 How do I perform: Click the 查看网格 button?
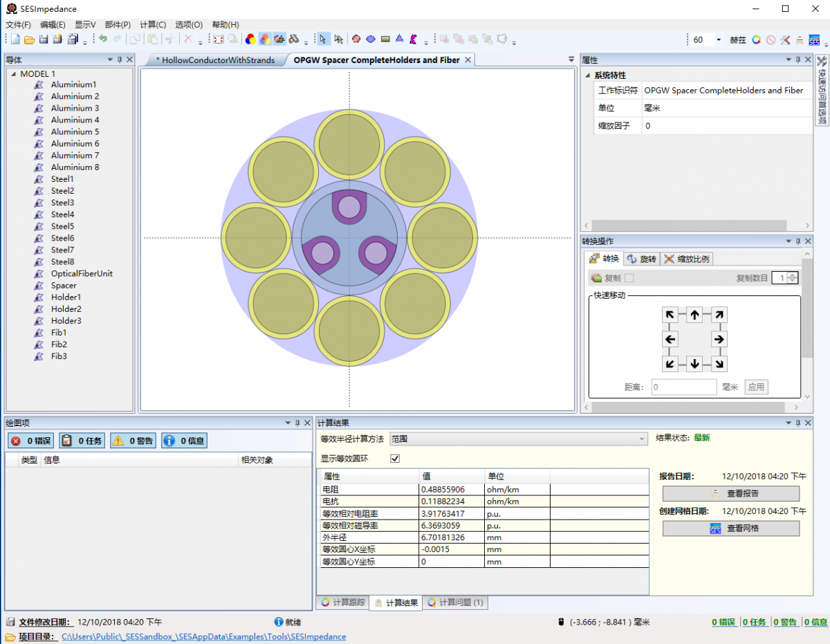pos(730,528)
